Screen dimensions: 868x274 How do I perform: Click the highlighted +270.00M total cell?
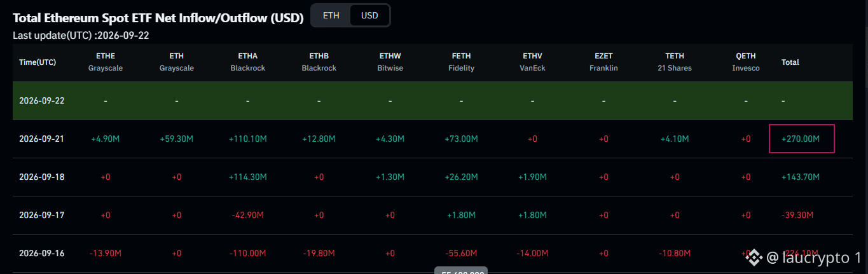pyautogui.click(x=801, y=139)
